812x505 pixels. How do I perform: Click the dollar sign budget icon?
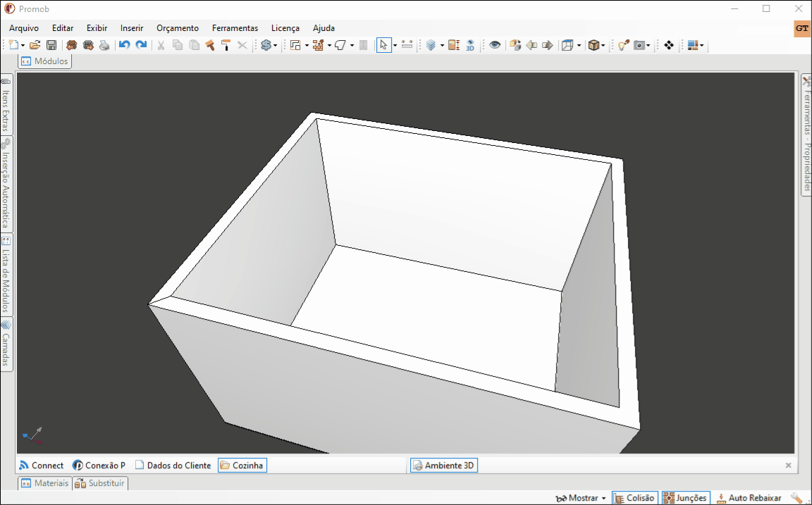(x=266, y=45)
